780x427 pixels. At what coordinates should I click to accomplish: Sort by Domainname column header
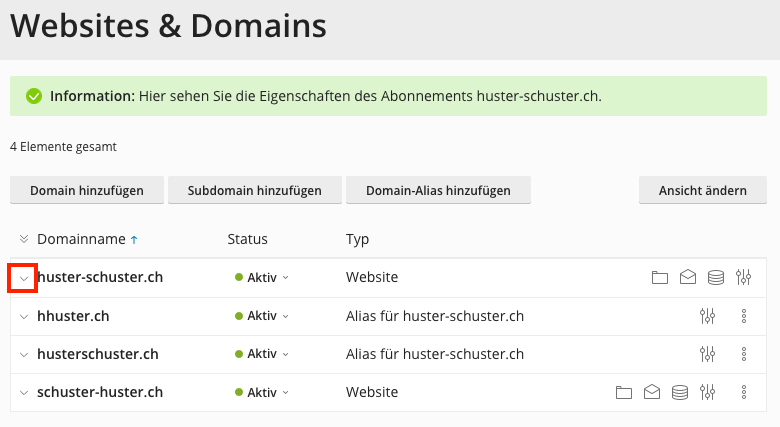[81, 239]
